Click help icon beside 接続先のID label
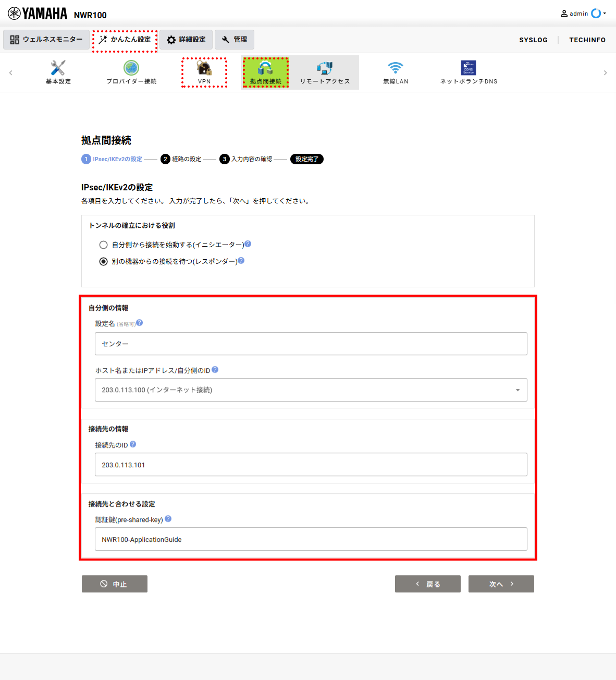616x680 pixels. pos(133,444)
